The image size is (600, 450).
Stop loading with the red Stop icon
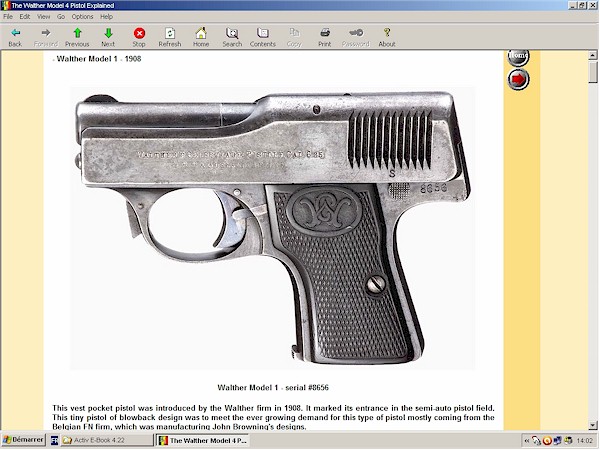pos(139,38)
